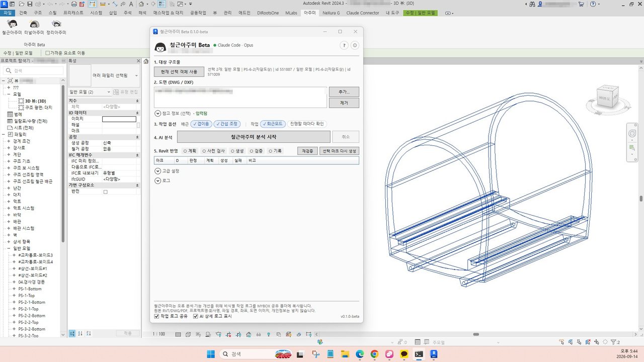644x362 pixels.
Task: Click the 재검증 button
Action: click(307, 151)
